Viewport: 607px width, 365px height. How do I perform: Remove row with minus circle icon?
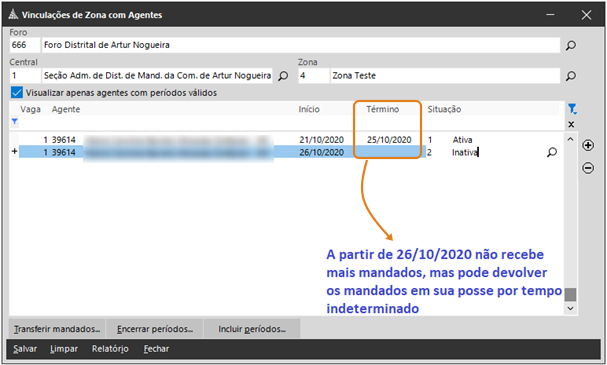(588, 168)
